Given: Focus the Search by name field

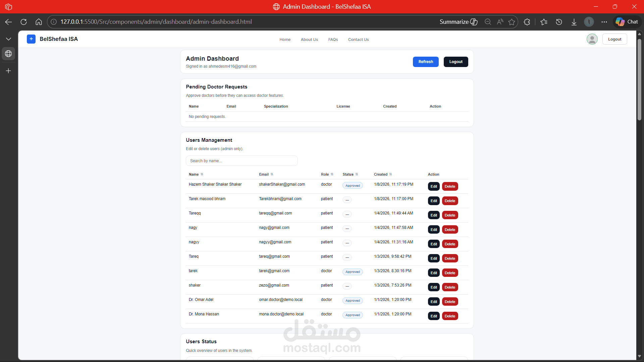Looking at the screenshot, I should coord(241,161).
